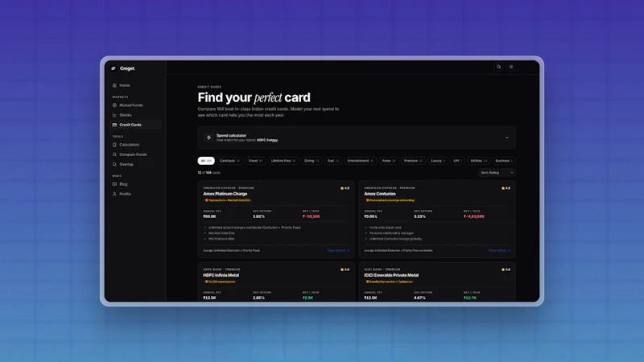Filter cards by Dining
This screenshot has height=362, width=644.
coord(312,161)
